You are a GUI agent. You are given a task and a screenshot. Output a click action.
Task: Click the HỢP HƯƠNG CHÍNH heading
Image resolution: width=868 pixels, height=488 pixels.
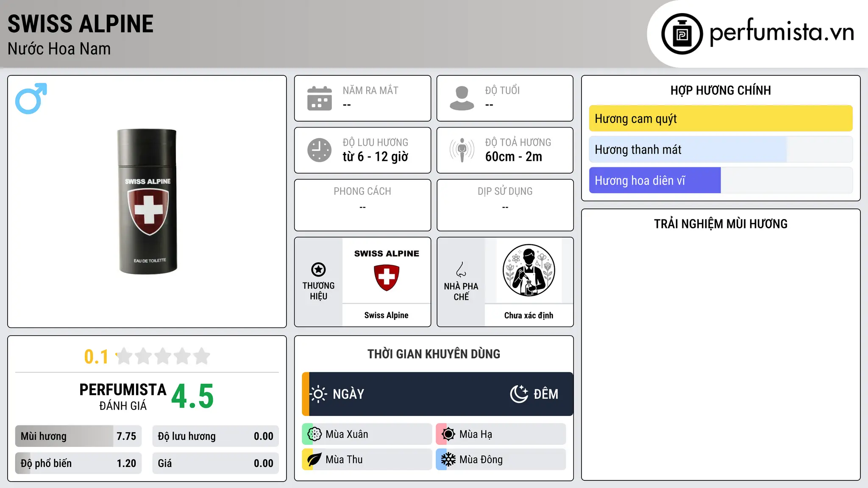coord(721,90)
